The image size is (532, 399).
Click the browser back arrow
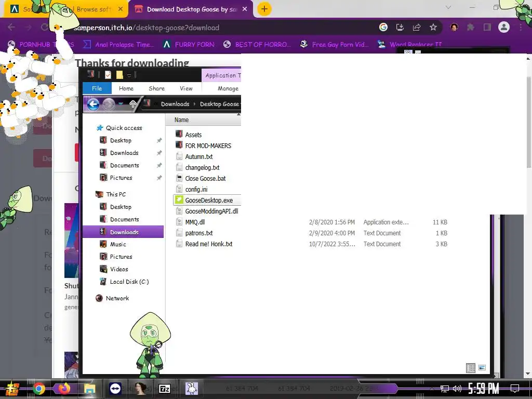coord(11,28)
